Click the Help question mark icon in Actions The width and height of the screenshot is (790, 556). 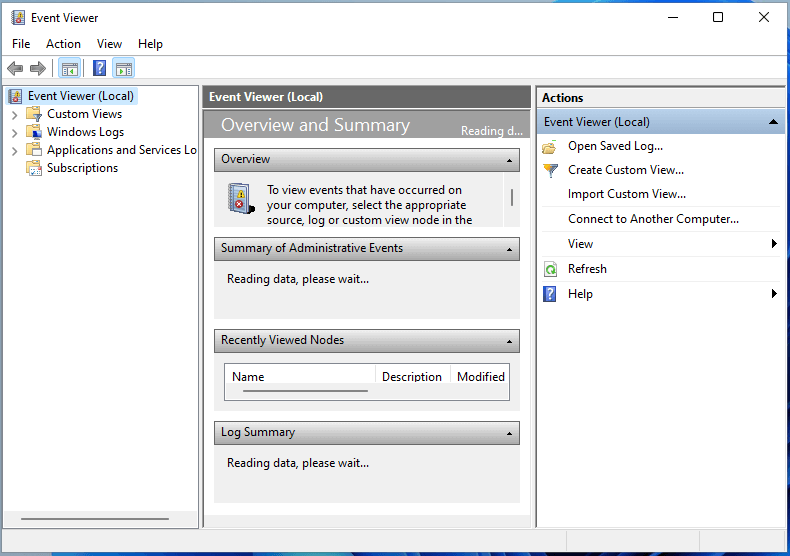[550, 294]
